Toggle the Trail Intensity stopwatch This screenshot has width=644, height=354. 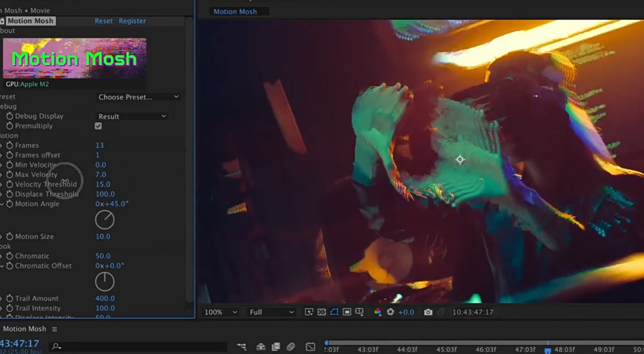(10, 308)
